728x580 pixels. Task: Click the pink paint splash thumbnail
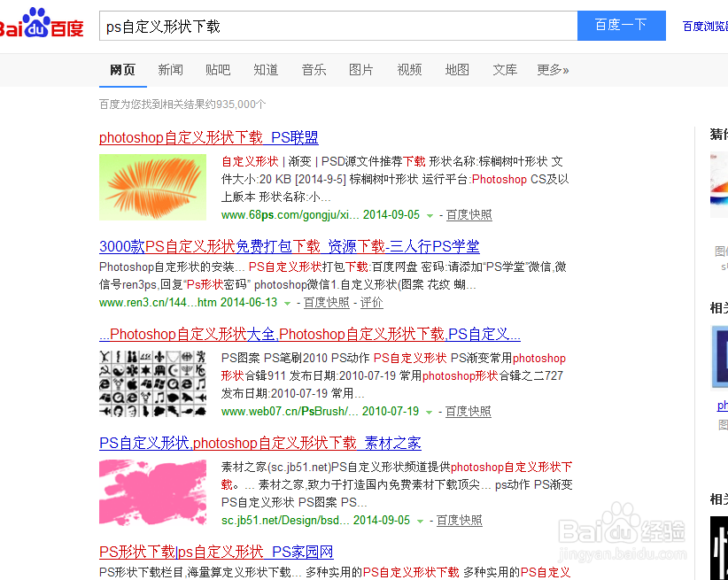coord(152,492)
